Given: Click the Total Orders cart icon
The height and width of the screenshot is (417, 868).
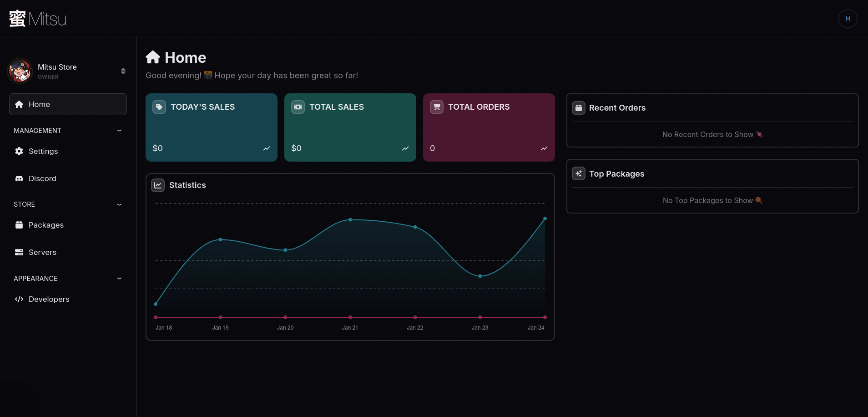Looking at the screenshot, I should (x=437, y=107).
